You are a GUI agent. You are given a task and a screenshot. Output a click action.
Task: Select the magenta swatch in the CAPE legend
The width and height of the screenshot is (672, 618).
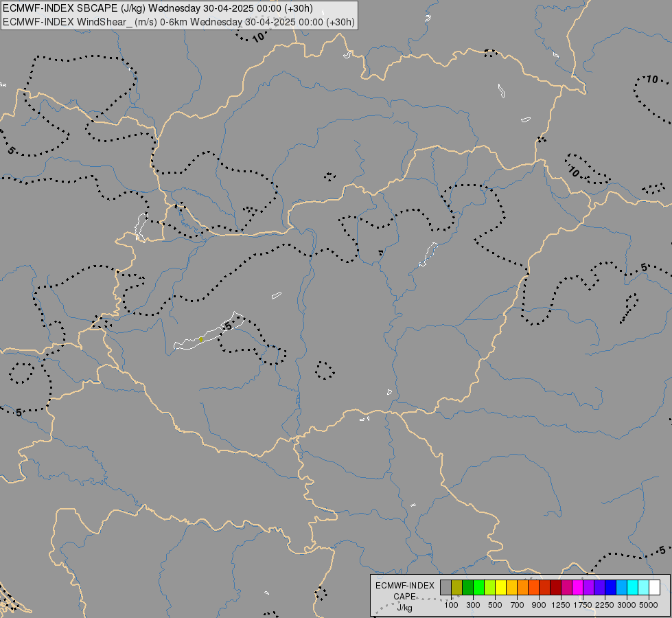[578, 587]
